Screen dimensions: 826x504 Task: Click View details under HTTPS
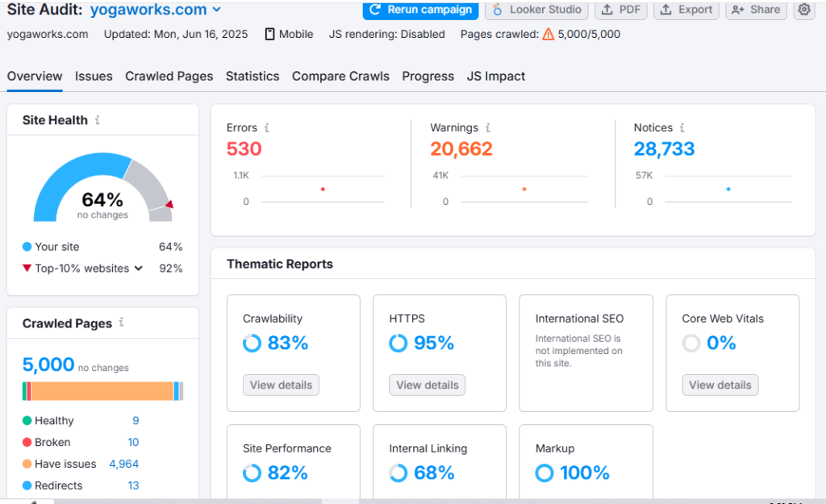[428, 385]
